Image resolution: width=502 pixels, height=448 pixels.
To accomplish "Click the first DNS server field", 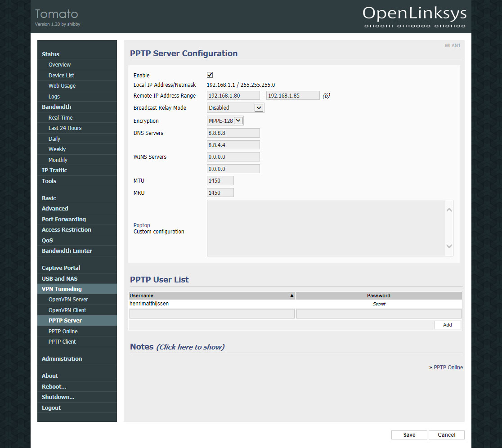I will (233, 133).
